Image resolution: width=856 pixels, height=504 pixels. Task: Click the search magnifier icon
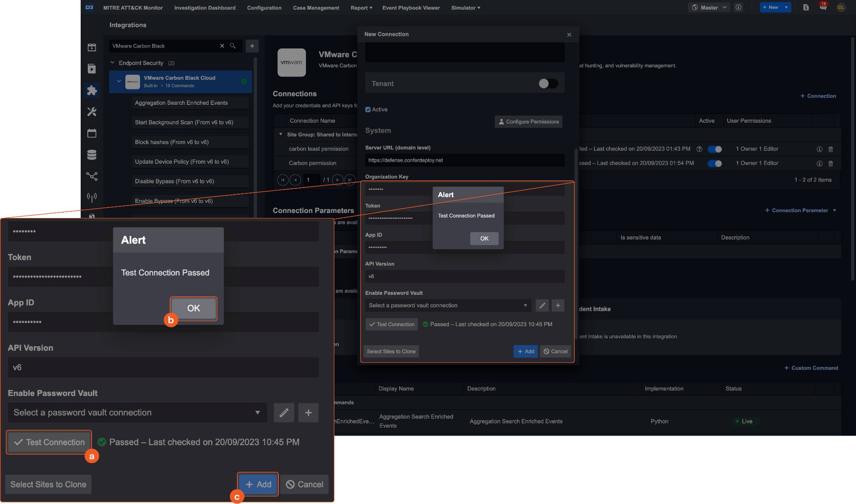[233, 46]
